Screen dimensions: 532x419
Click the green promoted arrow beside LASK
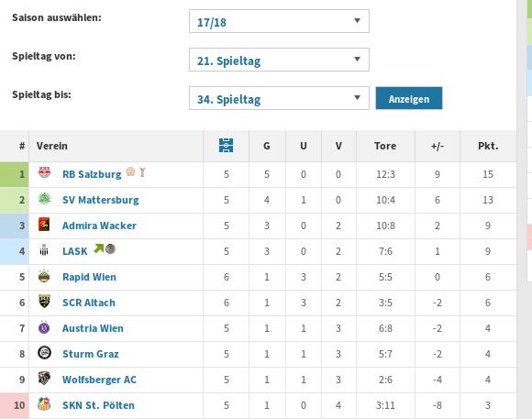point(98,248)
